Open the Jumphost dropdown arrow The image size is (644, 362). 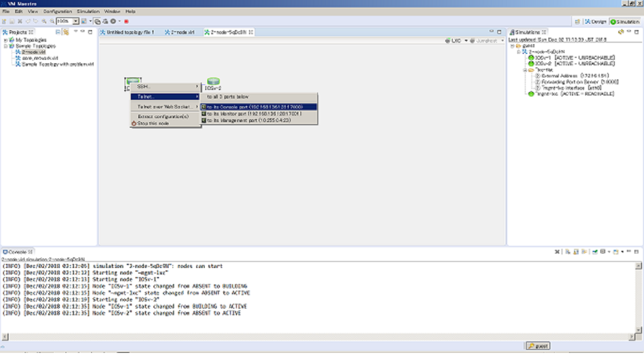502,41
